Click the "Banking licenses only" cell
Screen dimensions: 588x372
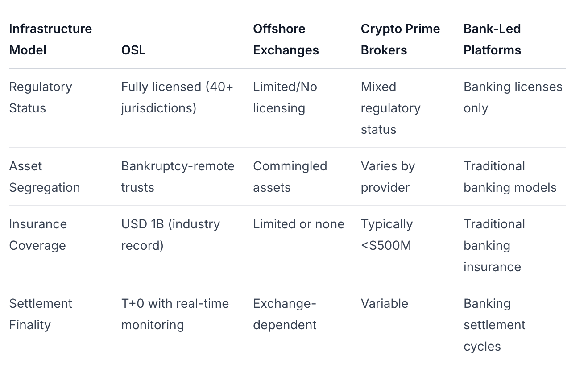(513, 97)
